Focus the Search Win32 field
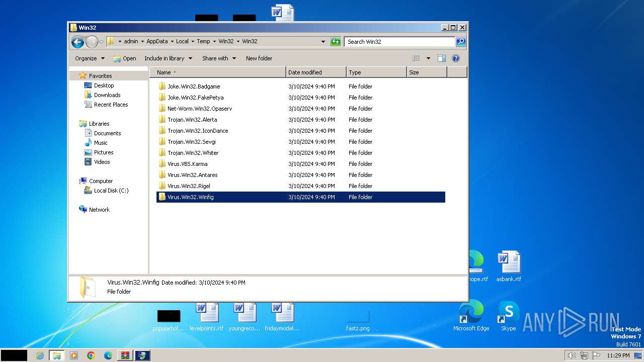Viewport: 644px width, 362px height. [x=400, y=42]
